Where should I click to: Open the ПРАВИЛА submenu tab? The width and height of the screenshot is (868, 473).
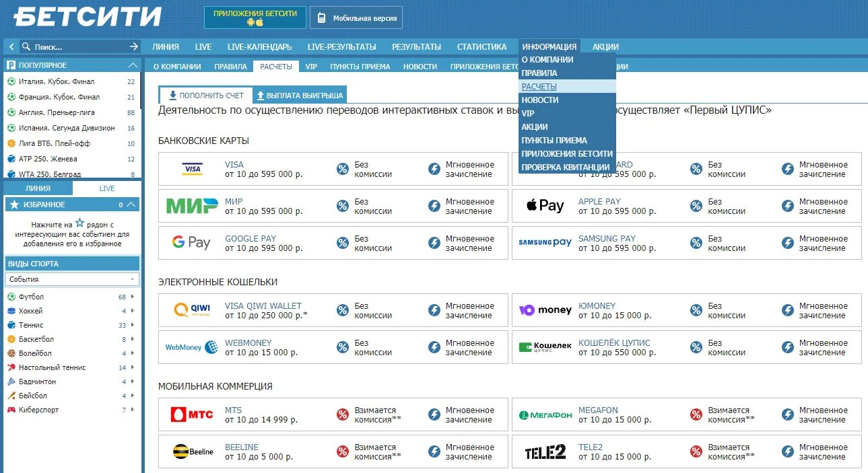pos(230,67)
